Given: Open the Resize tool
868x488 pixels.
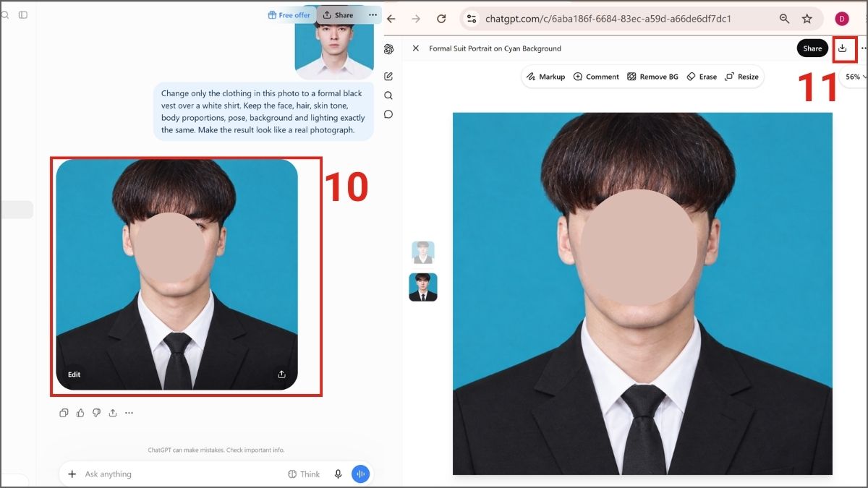Looking at the screenshot, I should pos(741,77).
